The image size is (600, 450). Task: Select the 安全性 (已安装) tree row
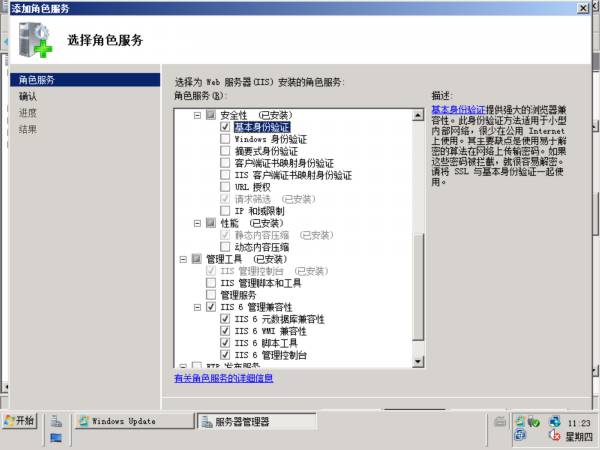coord(256,115)
